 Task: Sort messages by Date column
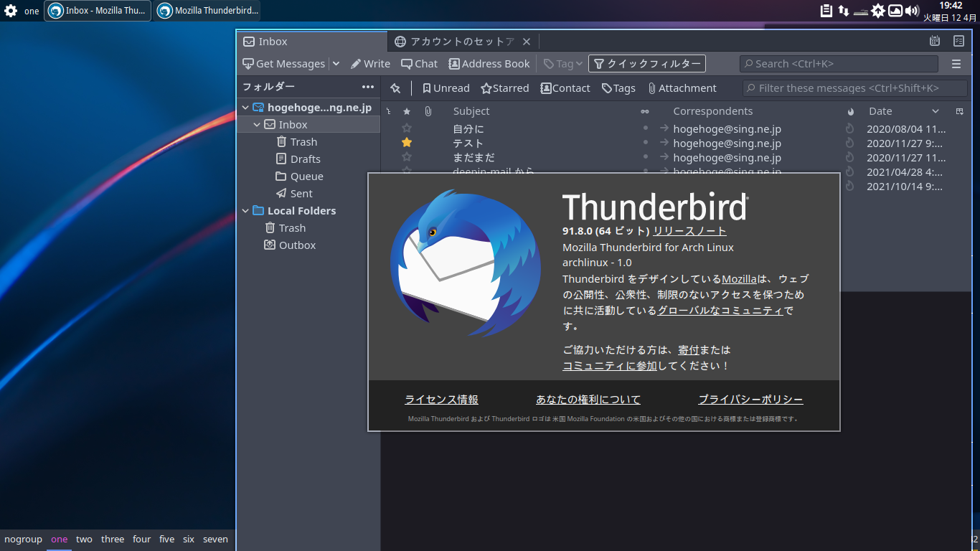point(880,111)
